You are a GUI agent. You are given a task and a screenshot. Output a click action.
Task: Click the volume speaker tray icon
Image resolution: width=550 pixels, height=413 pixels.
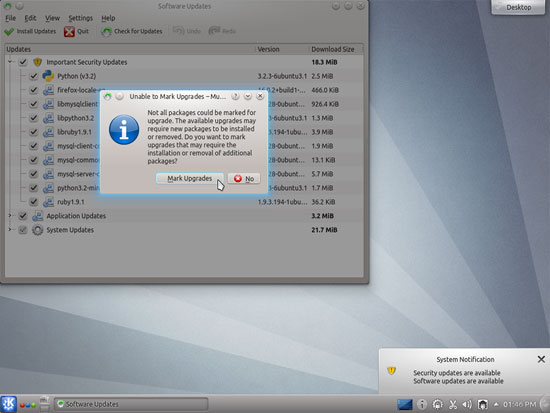(467, 405)
